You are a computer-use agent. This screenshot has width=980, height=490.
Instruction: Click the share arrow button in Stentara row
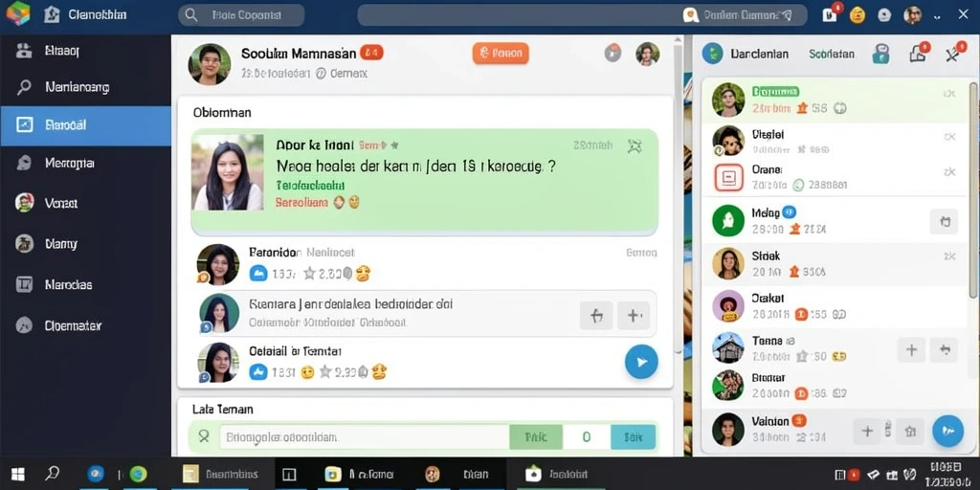tap(596, 316)
